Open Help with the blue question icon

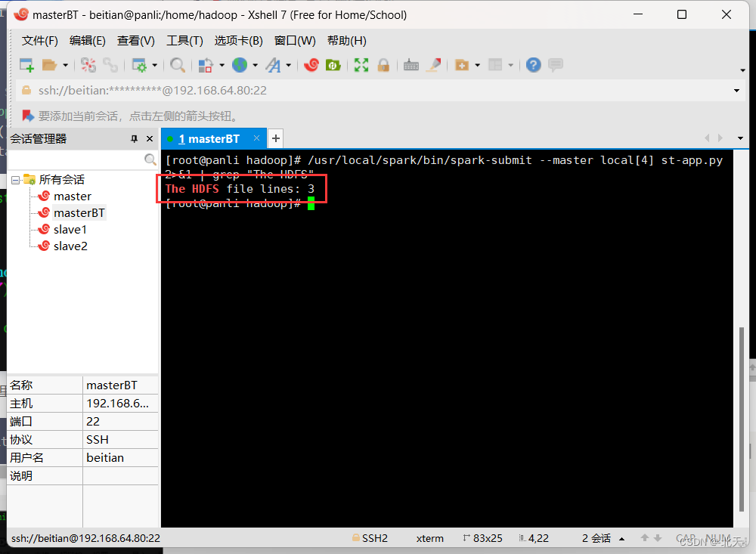pyautogui.click(x=533, y=64)
